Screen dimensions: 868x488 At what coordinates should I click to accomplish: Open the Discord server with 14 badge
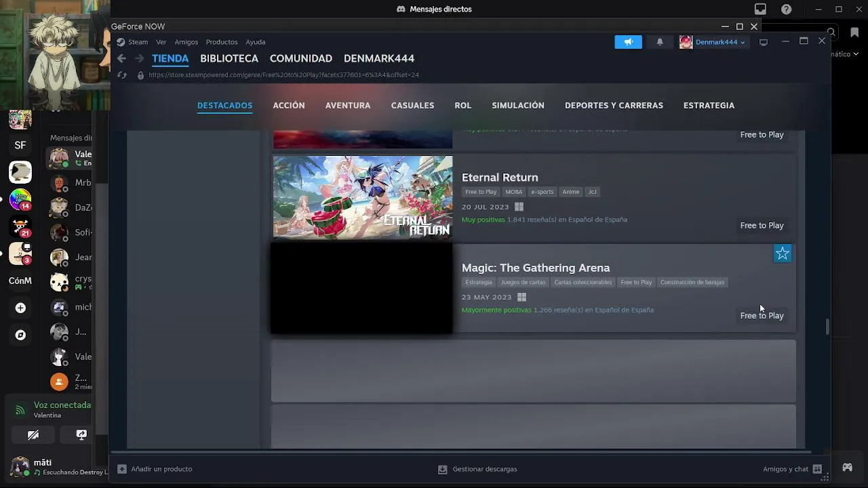click(x=20, y=200)
